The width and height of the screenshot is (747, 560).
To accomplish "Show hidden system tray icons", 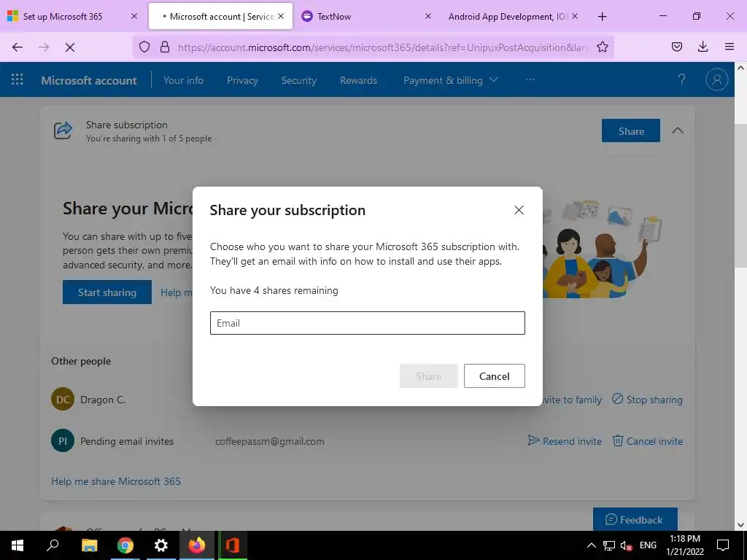I will click(591, 545).
